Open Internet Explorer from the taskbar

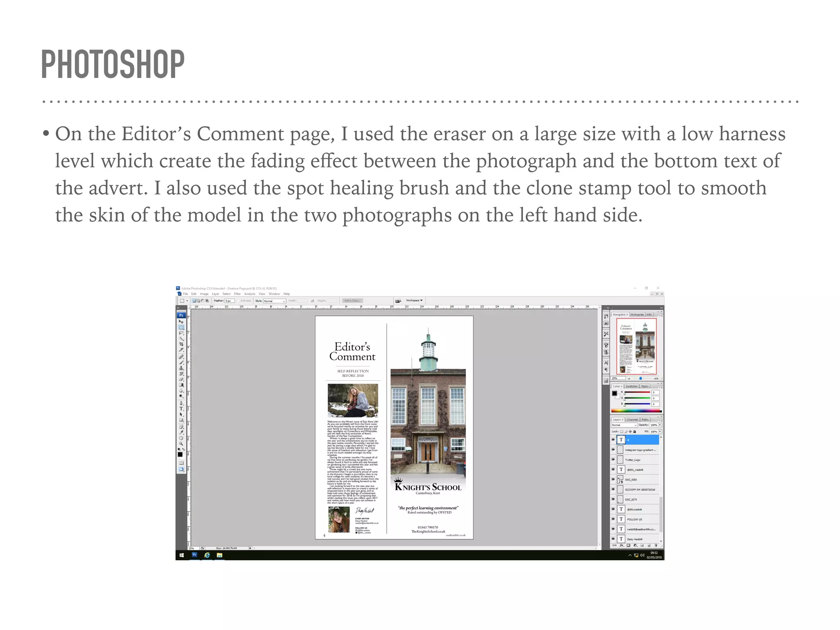coord(207,555)
